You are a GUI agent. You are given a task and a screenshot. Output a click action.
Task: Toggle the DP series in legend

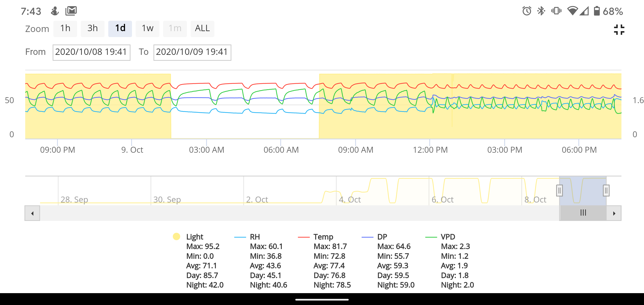coord(382,237)
